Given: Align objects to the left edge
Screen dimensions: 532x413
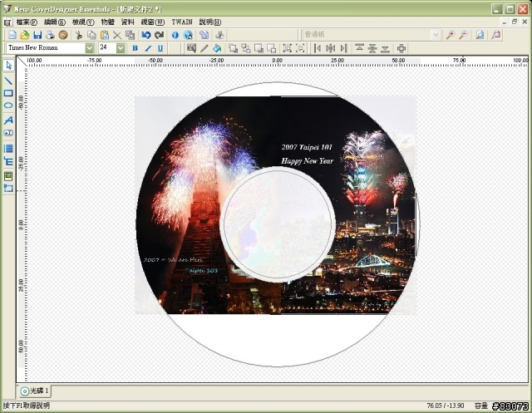Looking at the screenshot, I should (x=318, y=48).
